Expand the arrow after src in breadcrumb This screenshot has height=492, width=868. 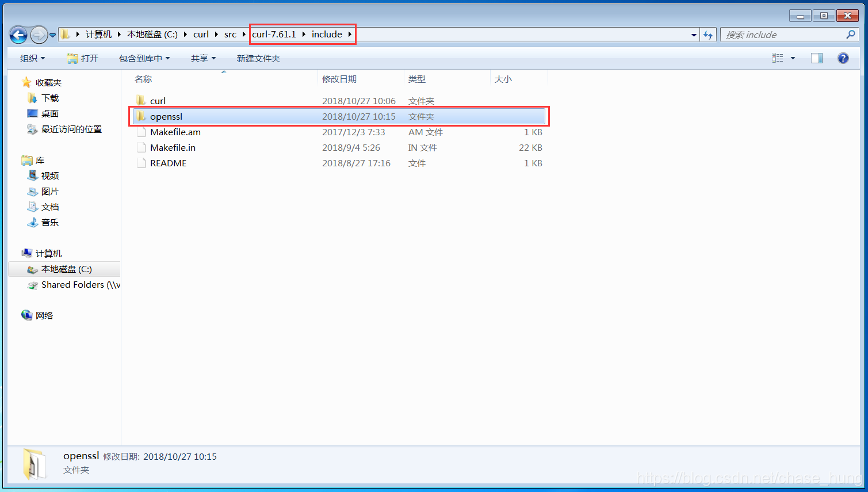244,35
